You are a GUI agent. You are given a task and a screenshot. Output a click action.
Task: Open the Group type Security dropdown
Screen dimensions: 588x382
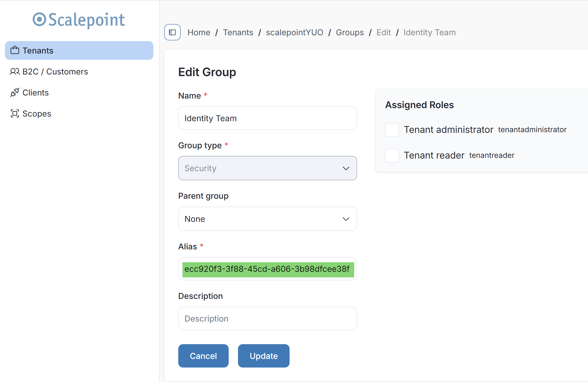(x=267, y=168)
